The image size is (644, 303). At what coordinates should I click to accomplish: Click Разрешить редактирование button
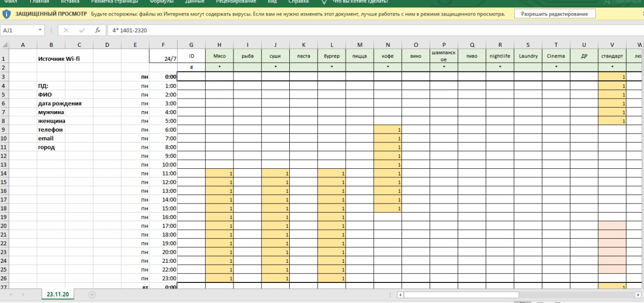(554, 14)
